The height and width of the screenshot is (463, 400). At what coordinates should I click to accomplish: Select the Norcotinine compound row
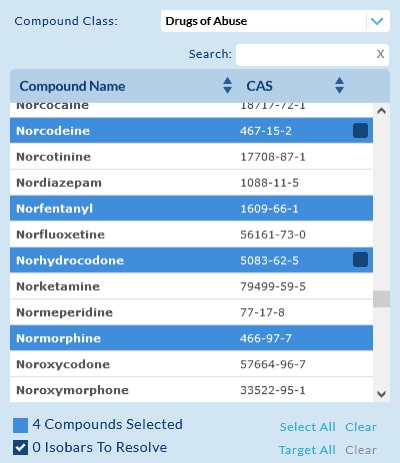tap(191, 156)
